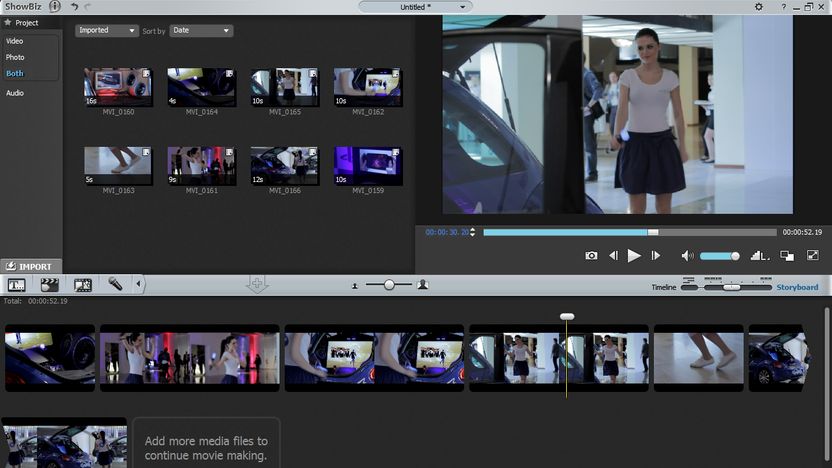Open the Untitled project dropdown
This screenshot has width=832, height=468.
415,7
